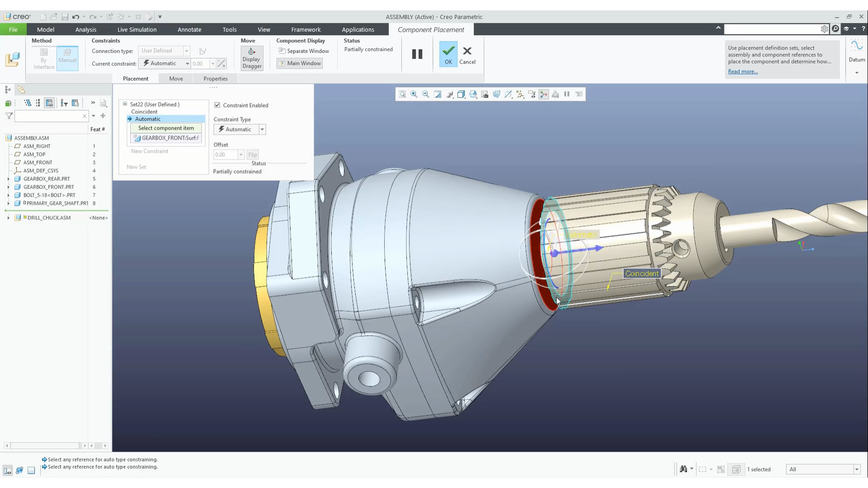Open the selection filter All dropdown
868x488 pixels.
(x=823, y=469)
